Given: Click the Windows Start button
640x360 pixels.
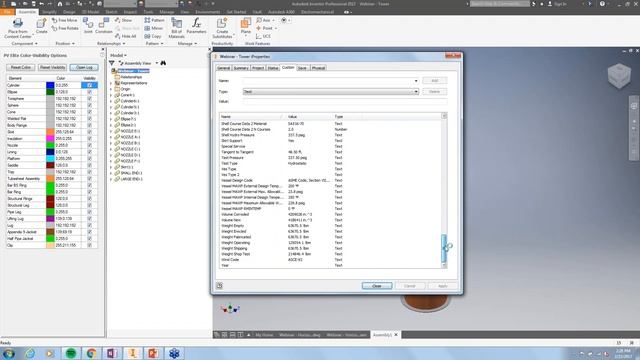Looking at the screenshot, I should (9, 353).
